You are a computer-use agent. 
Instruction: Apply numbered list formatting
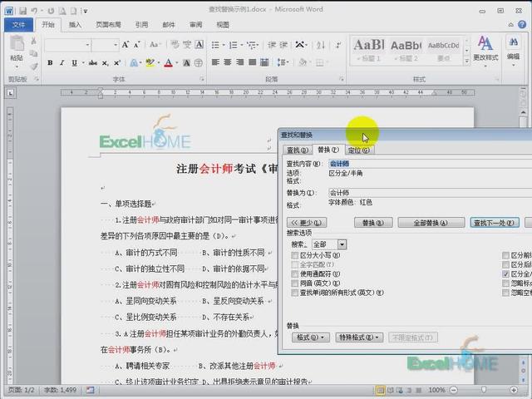pyautogui.click(x=233, y=45)
